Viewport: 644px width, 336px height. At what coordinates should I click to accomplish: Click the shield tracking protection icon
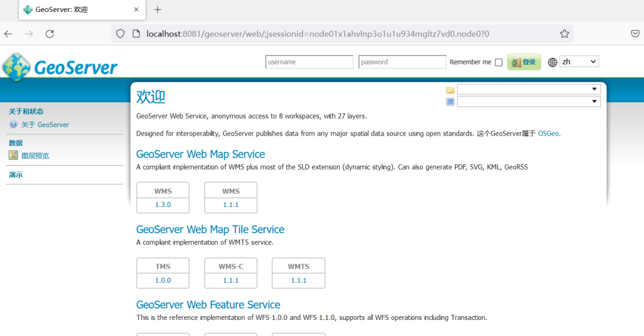[120, 34]
